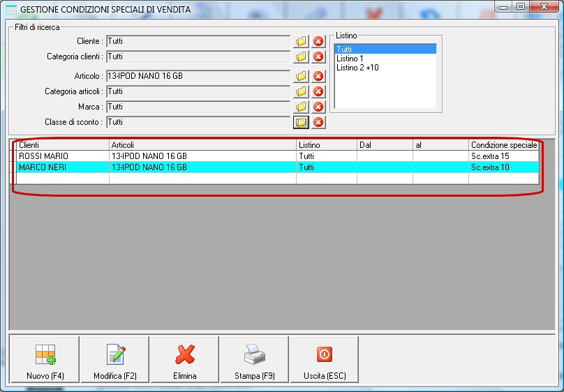Click Stampa (F9) print button
The image size is (564, 392).
[x=255, y=359]
